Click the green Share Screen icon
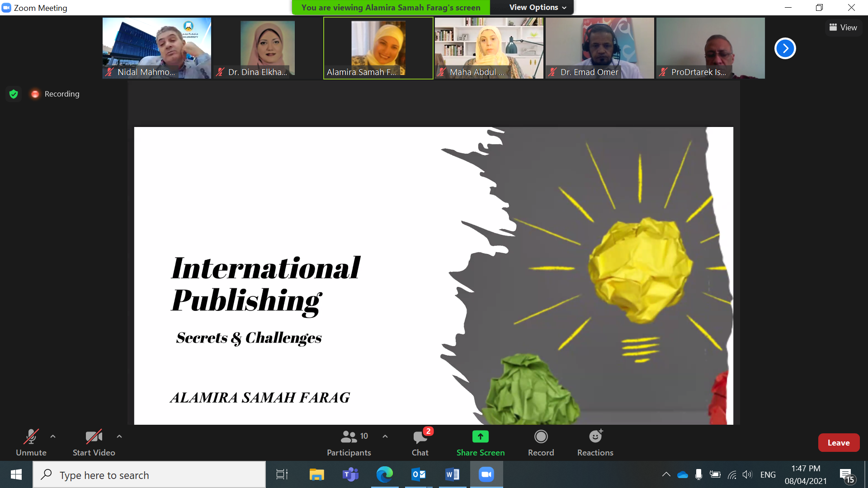868x488 pixels. (480, 436)
